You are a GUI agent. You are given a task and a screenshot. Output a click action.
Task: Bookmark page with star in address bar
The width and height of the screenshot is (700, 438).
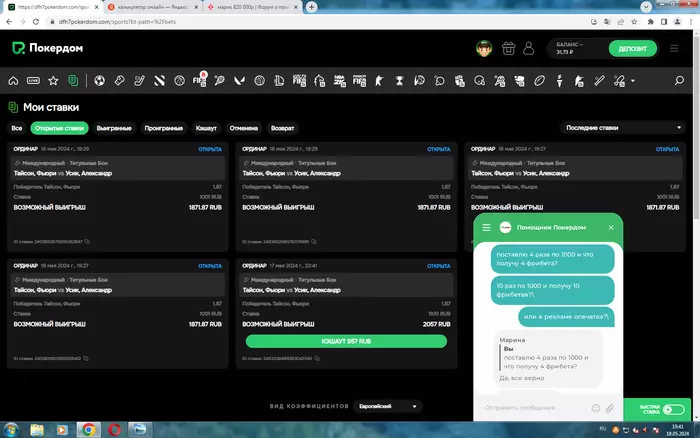click(x=634, y=21)
